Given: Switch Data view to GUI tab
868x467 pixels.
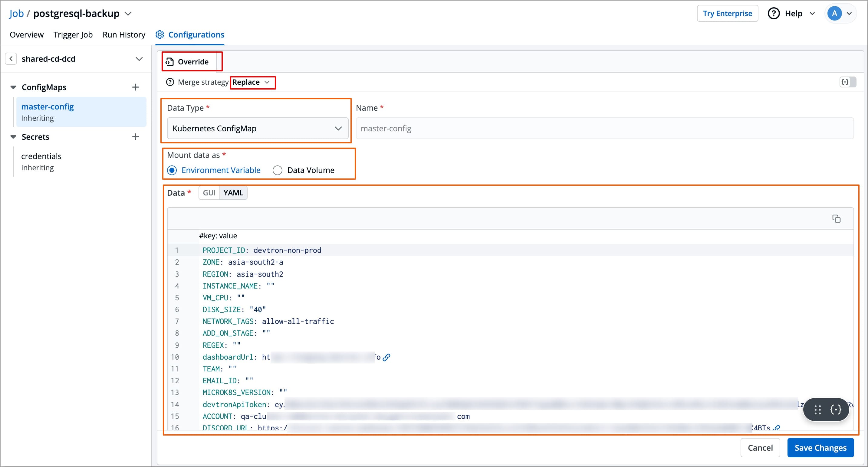Looking at the screenshot, I should click(x=209, y=193).
